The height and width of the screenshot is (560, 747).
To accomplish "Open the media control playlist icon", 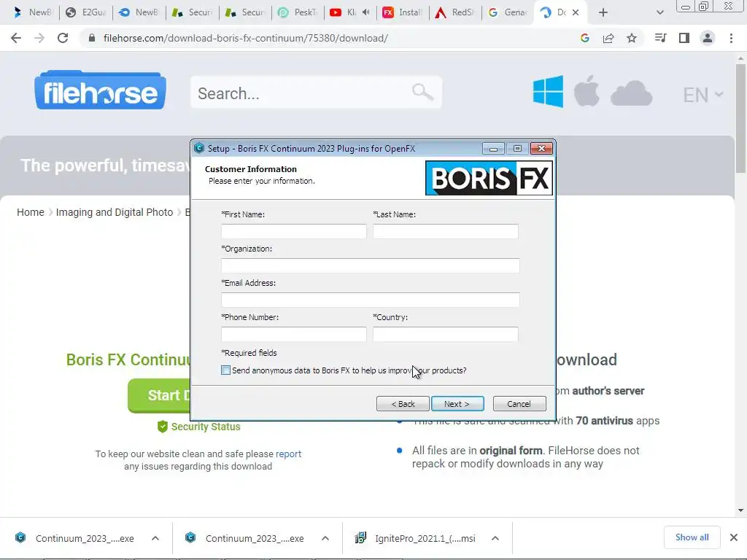I will 660,38.
